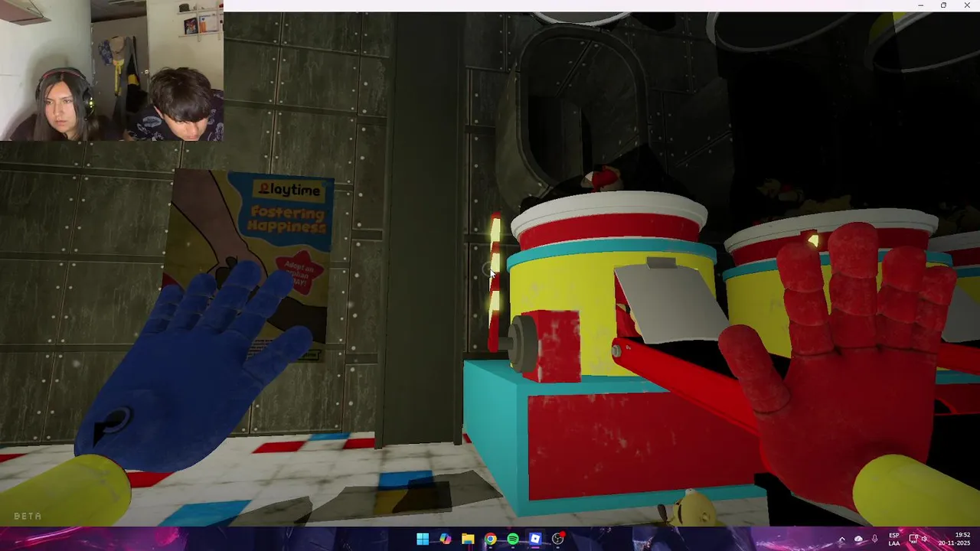Viewport: 980px width, 551px height.
Task: Open the Windows Start menu
Action: [x=423, y=539]
